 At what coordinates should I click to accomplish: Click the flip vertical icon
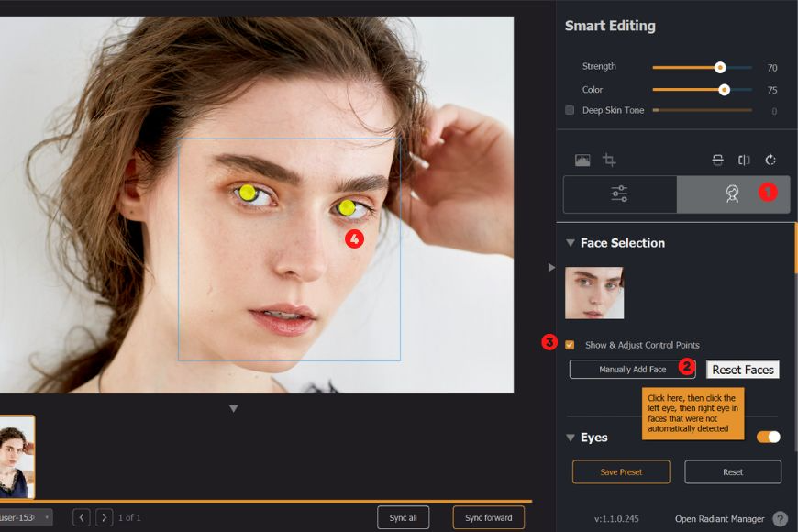[718, 160]
